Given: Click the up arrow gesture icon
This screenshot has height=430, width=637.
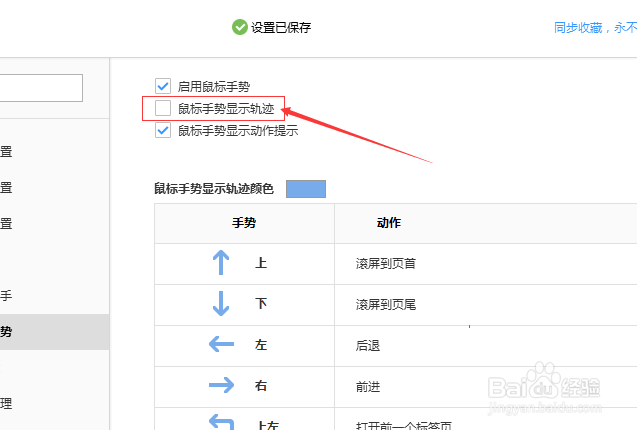Looking at the screenshot, I should 221,263.
